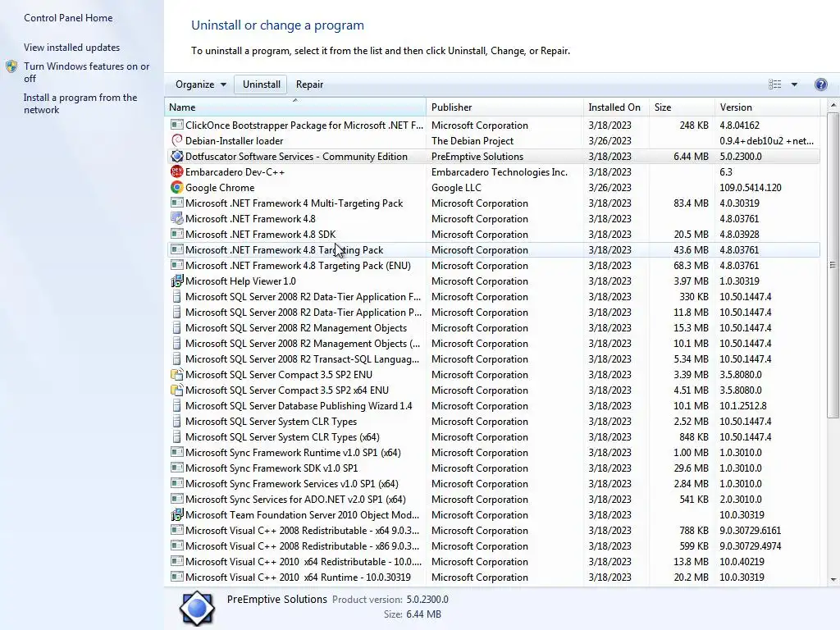Click version 109.0.5414.120

pos(751,187)
